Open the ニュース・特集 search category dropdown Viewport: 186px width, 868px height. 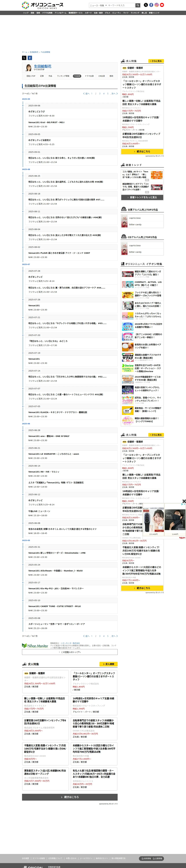98,5
